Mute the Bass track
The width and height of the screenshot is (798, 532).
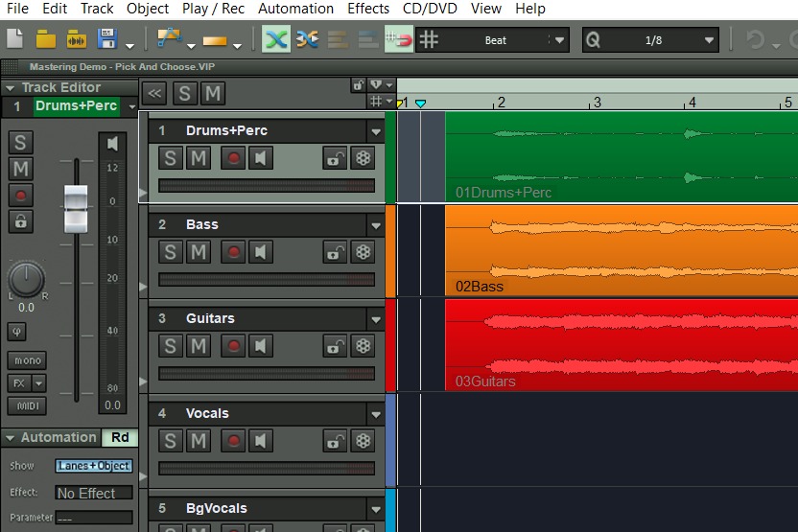pos(199,252)
